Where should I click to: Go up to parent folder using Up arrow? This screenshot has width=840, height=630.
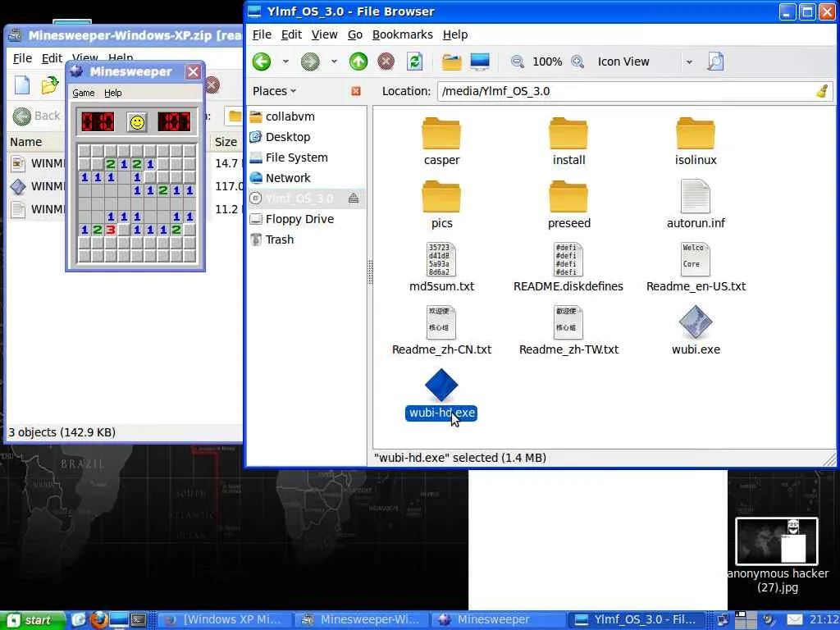[x=358, y=62]
